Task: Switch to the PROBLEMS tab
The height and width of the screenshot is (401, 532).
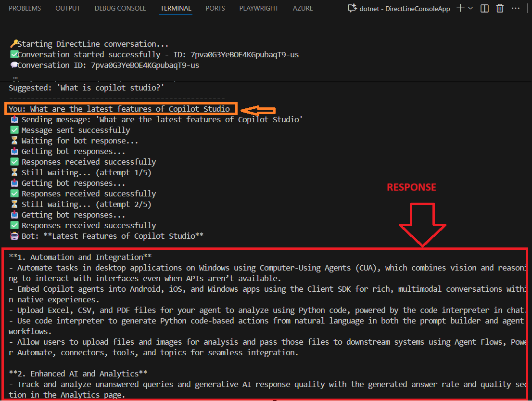Action: [x=25, y=8]
